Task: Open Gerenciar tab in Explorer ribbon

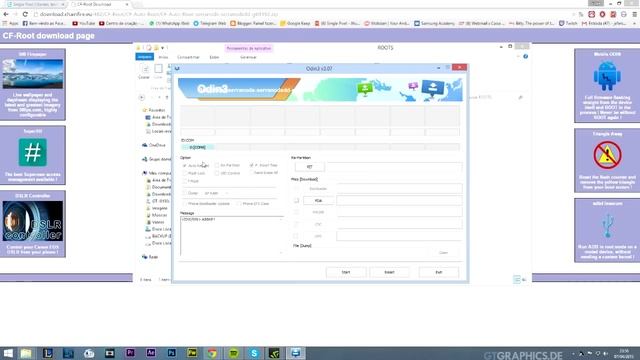Action: [x=248, y=57]
